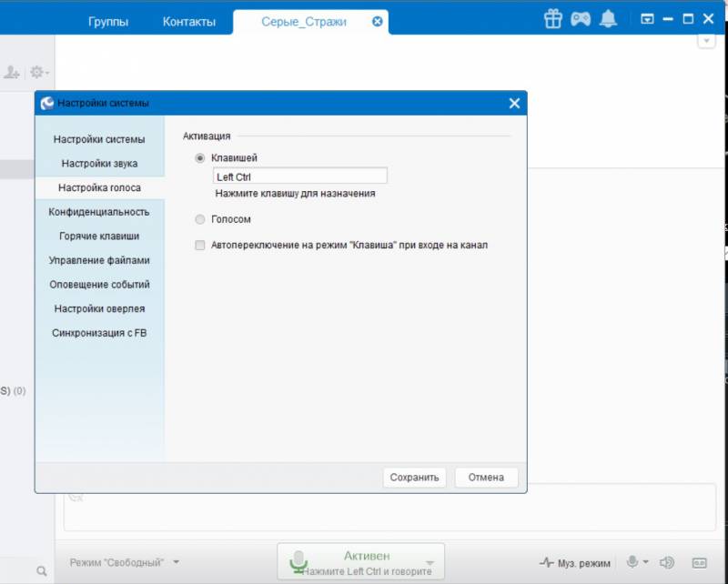
Task: Open Оповещение событий section
Action: pos(99,284)
